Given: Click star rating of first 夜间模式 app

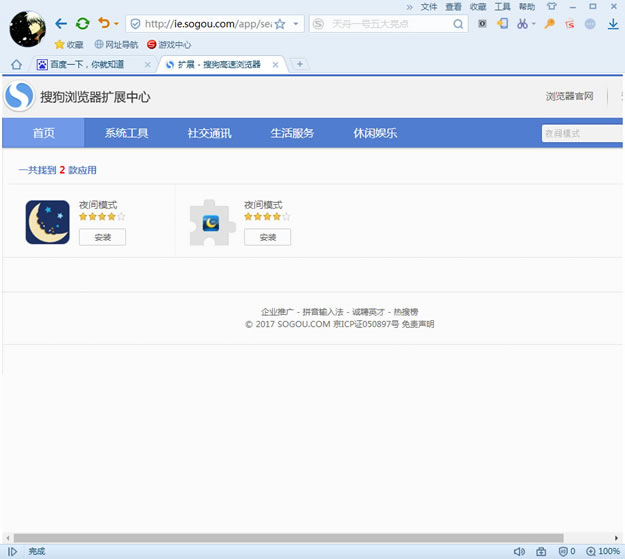Looking at the screenshot, I should coord(102,217).
